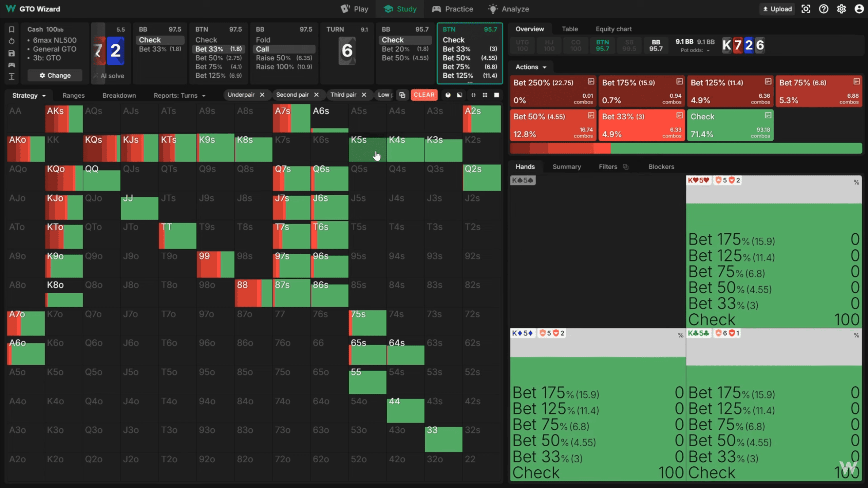Remove the Second pair filter chip

(316, 95)
